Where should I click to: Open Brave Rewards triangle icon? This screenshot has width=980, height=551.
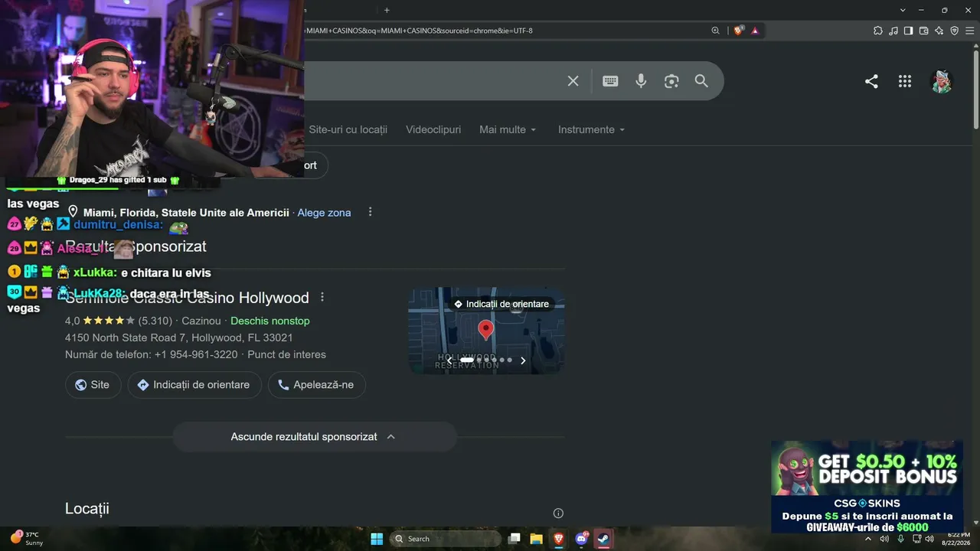[755, 31]
